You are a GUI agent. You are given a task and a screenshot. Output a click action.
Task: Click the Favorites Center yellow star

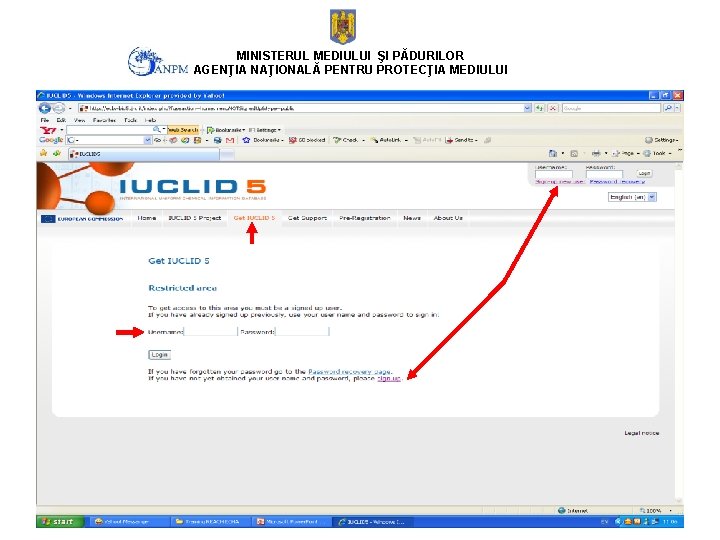click(44, 153)
